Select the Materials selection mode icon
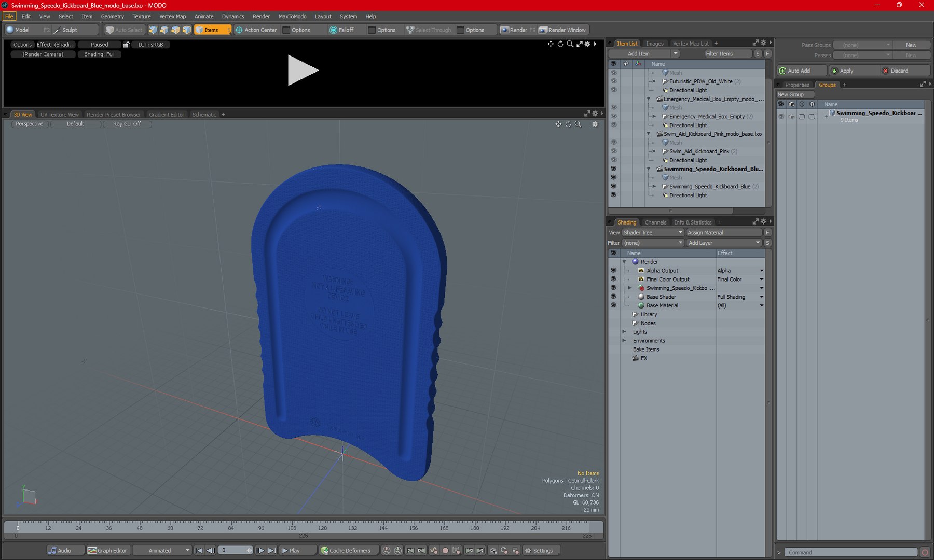Viewport: 934px width, 560px height. point(187,30)
